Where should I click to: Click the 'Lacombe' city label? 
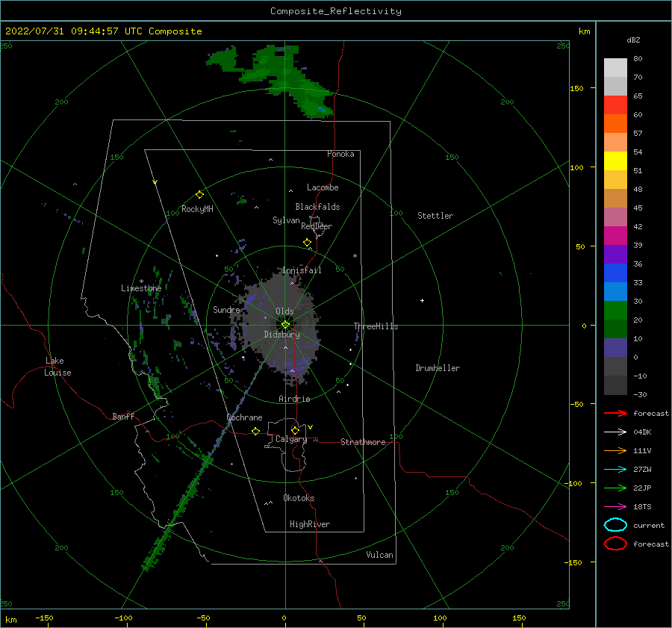click(x=323, y=187)
